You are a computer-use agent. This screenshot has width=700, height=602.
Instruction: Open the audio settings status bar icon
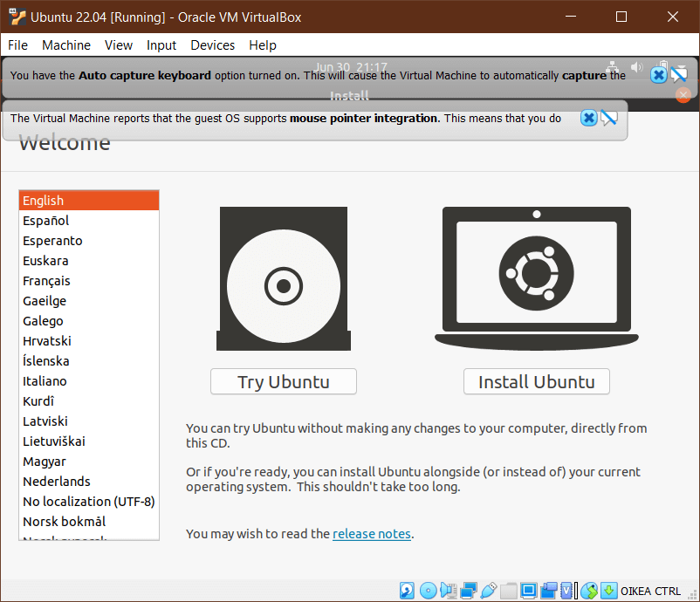pos(449,591)
